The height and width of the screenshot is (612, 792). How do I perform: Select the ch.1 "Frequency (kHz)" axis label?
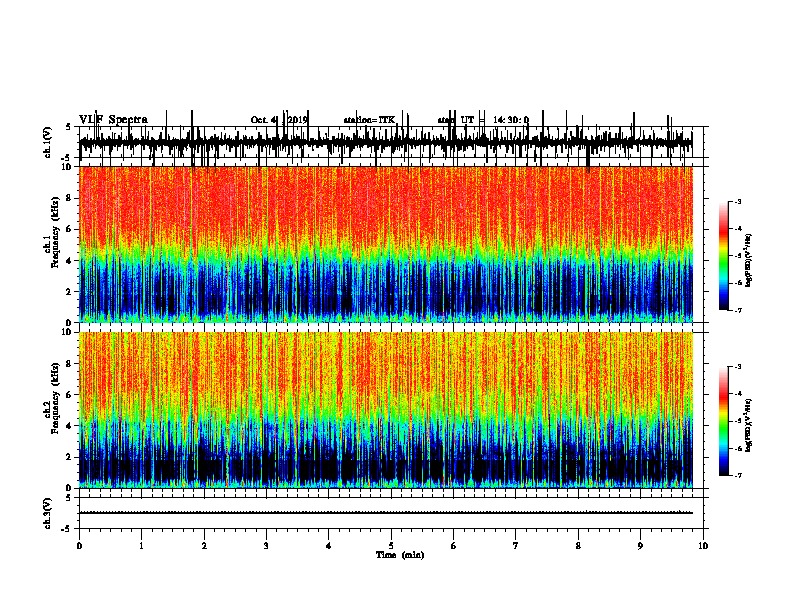[55, 233]
